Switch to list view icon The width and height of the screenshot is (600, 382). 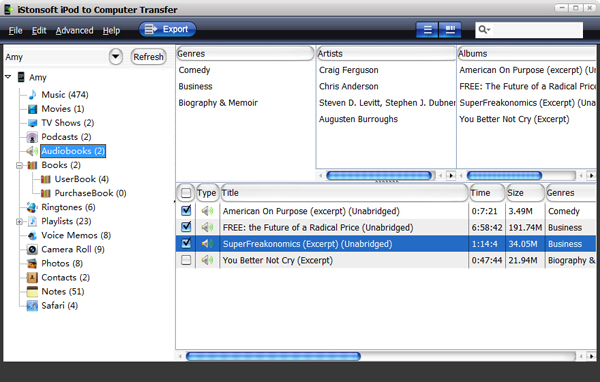click(x=427, y=30)
